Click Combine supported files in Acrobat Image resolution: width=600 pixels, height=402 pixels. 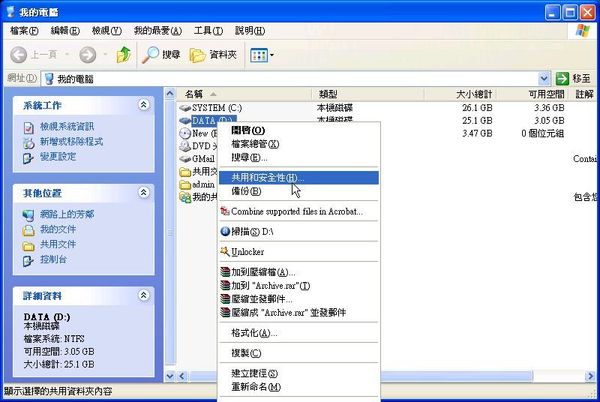point(299,212)
